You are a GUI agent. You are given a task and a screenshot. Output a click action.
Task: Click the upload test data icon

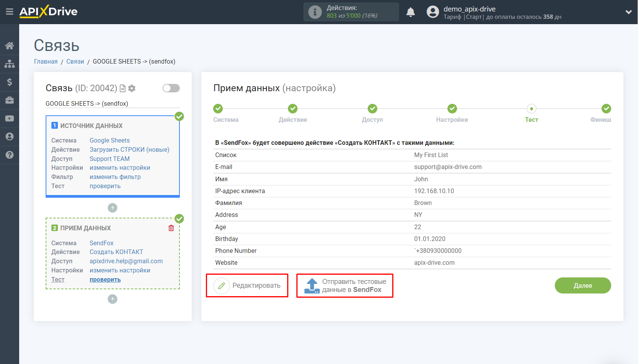click(312, 286)
